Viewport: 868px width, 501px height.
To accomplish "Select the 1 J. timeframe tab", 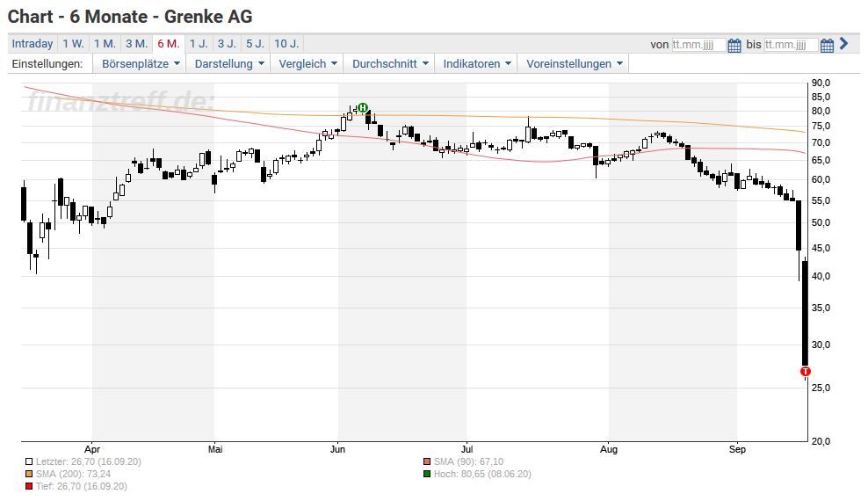I will (199, 44).
